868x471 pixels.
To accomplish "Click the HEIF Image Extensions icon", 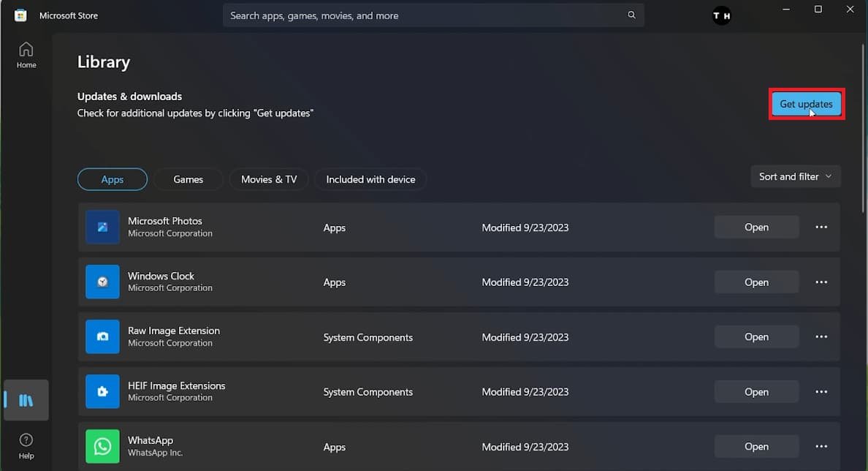I will 102,392.
